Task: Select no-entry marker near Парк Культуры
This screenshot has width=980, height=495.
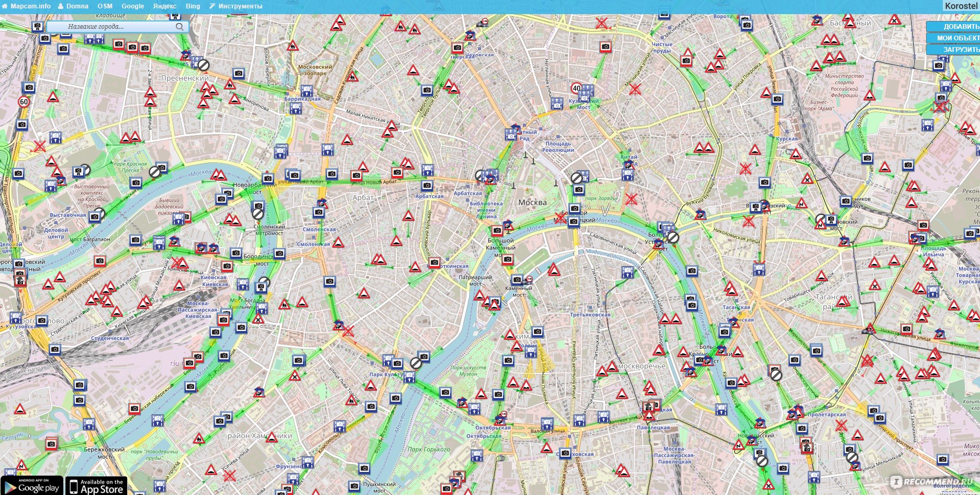Action: click(416, 362)
